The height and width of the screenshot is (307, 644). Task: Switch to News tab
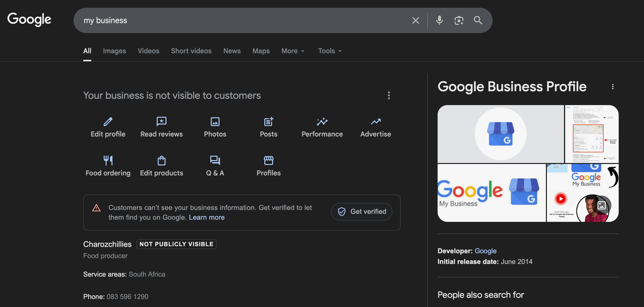pos(232,51)
